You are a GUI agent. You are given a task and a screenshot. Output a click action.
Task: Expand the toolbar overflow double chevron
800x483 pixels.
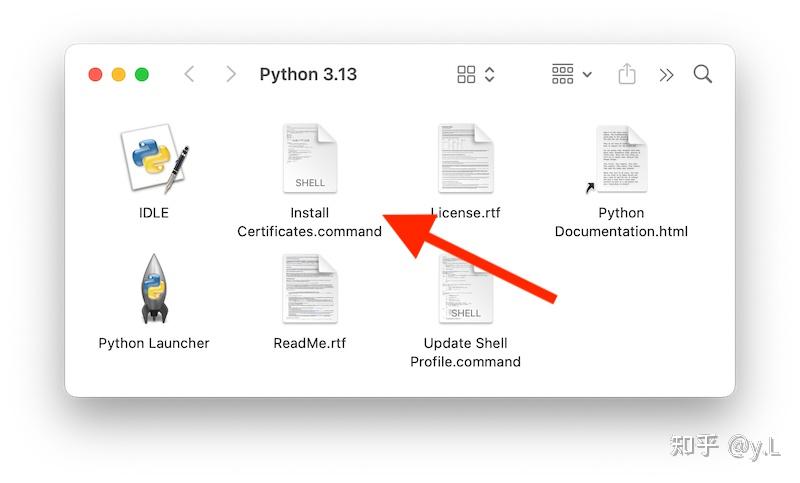coord(666,75)
